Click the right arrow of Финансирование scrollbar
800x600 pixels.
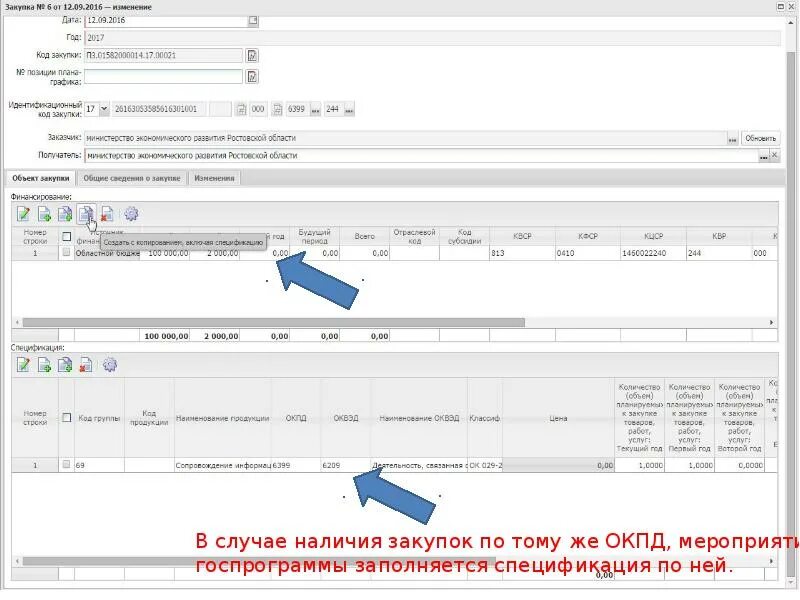point(771,322)
